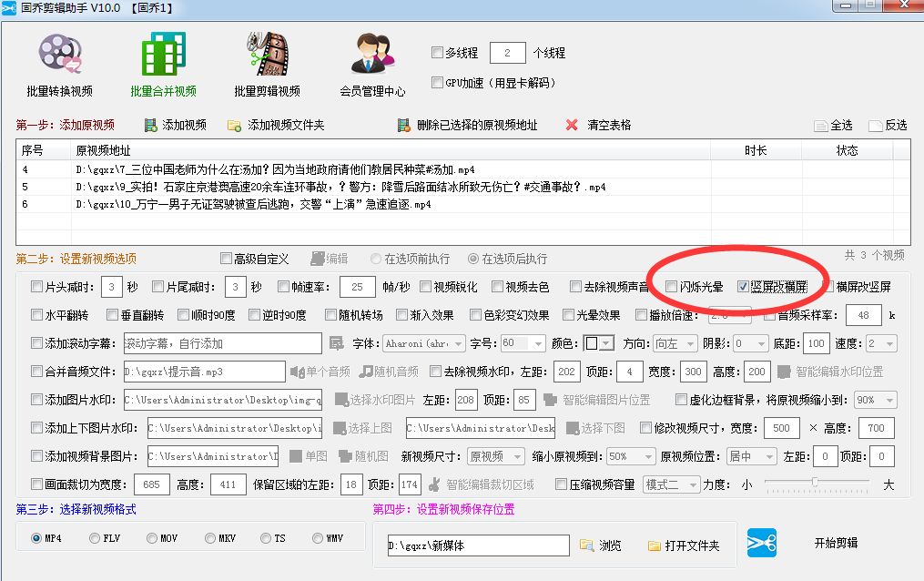Enable 添加滚动字幕 checkbox
This screenshot has width=924, height=581.
(x=36, y=343)
